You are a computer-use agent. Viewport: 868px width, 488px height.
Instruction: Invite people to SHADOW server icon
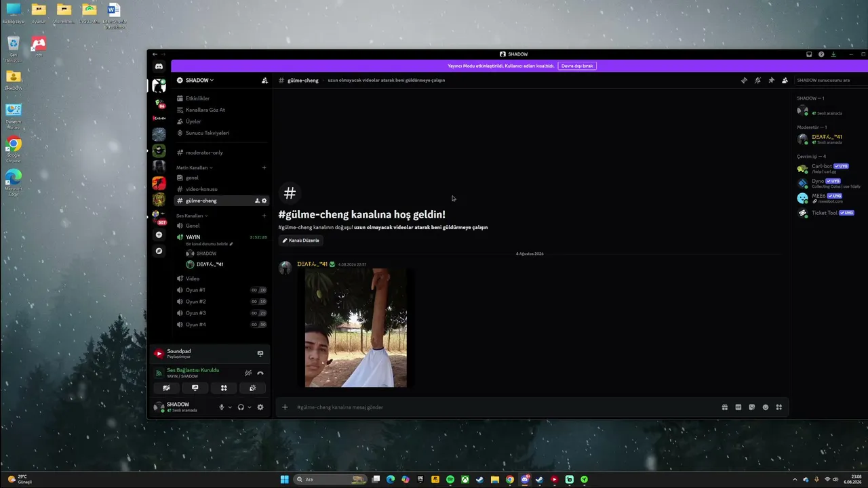(264, 80)
